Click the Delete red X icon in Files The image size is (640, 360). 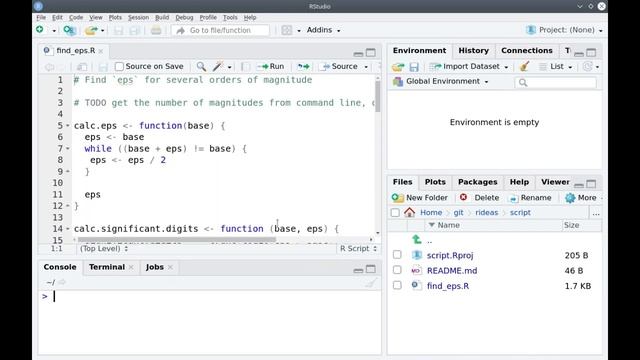pyautogui.click(x=463, y=197)
